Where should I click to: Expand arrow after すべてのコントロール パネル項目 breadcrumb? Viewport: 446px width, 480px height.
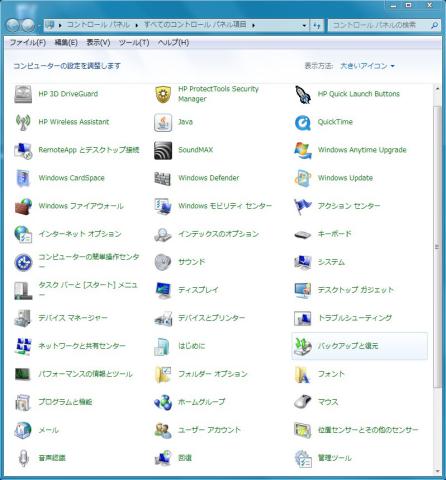(x=253, y=25)
